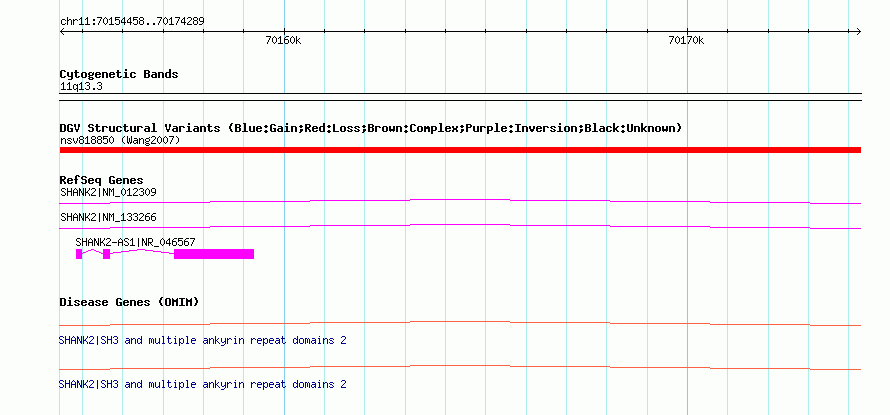Screen dimensions: 890x415
Task: Click the red nsv818850 loss variant bar
Action: pyautogui.click(x=460, y=150)
